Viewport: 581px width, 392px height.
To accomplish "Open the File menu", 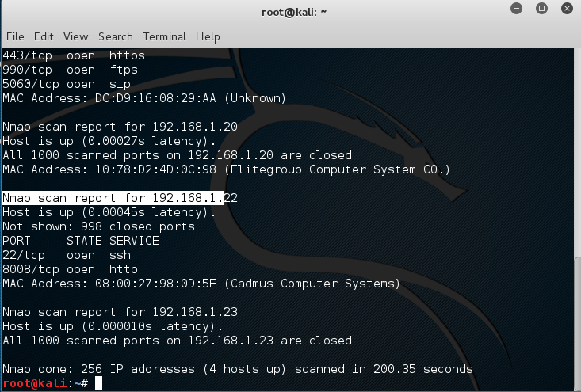I will [15, 36].
